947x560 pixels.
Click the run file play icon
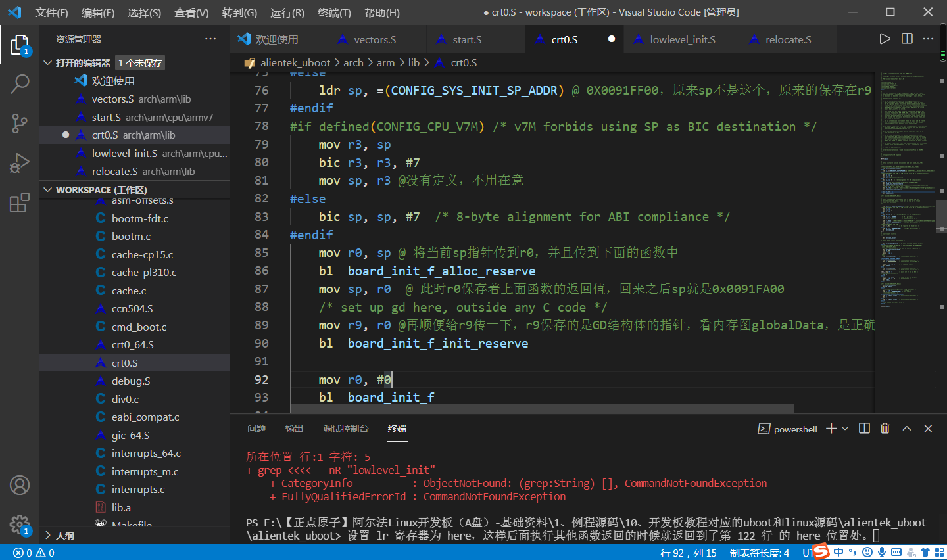[885, 39]
